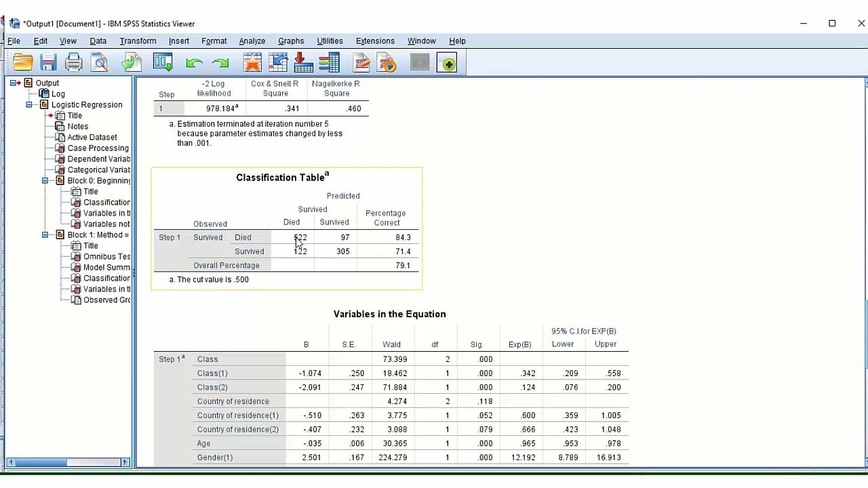Click the outline pane horizontal scrollbar thumb
868x488 pixels.
click(x=41, y=462)
